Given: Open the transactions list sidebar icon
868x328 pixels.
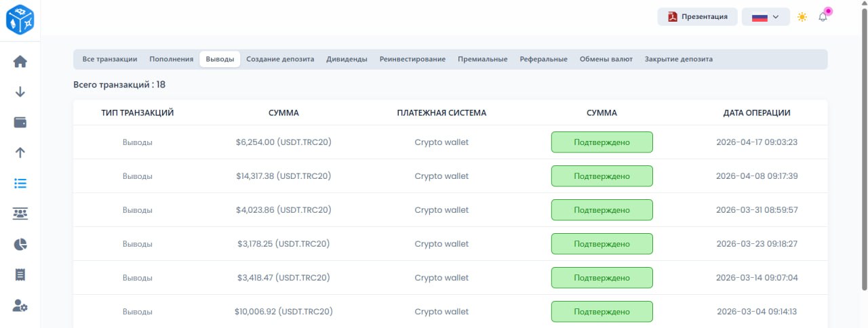Looking at the screenshot, I should 20,183.
